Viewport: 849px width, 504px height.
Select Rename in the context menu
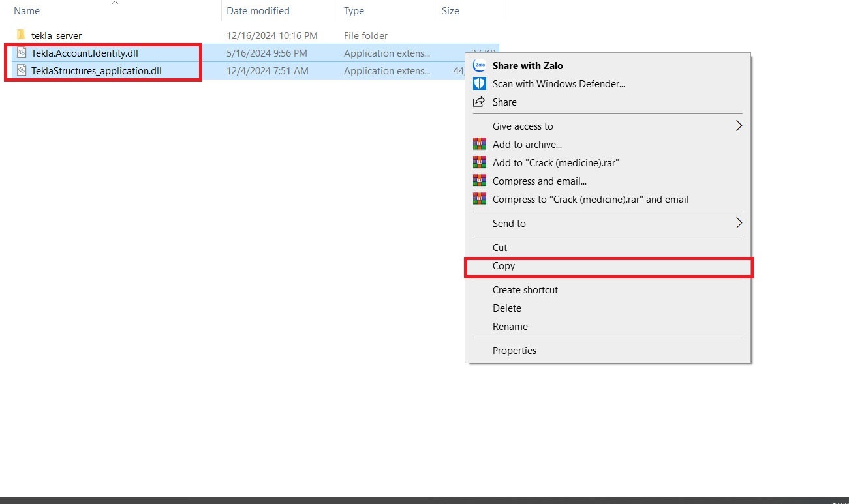tap(510, 327)
